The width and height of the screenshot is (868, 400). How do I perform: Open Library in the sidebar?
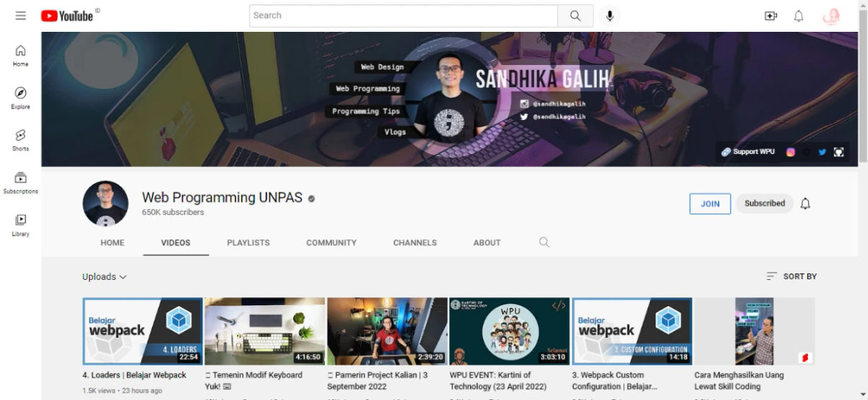point(20,225)
